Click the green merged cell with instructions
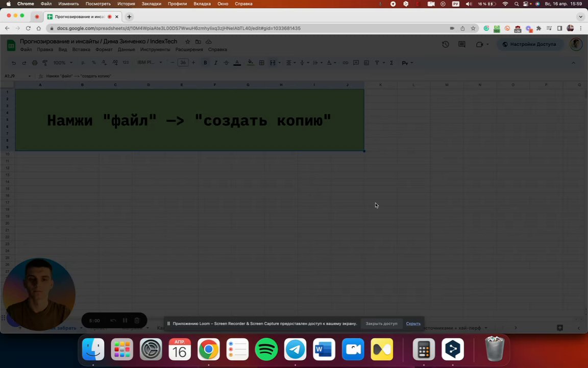 pos(189,120)
